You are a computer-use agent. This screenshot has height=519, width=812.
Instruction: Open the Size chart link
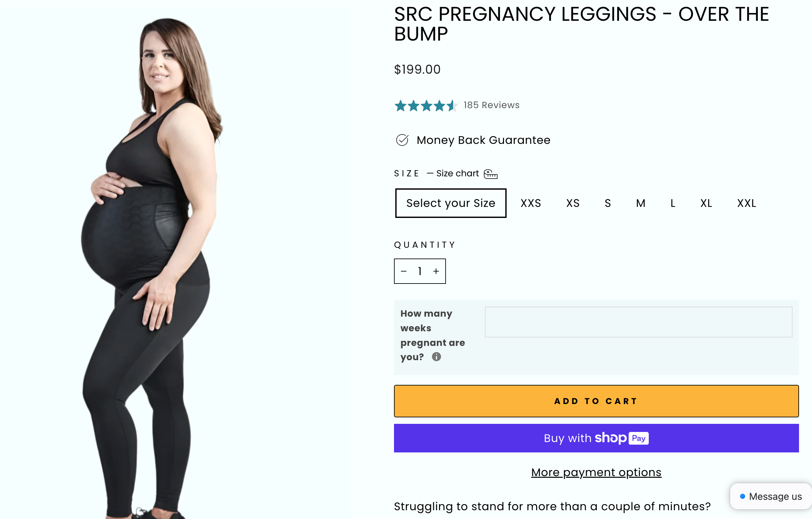[457, 173]
